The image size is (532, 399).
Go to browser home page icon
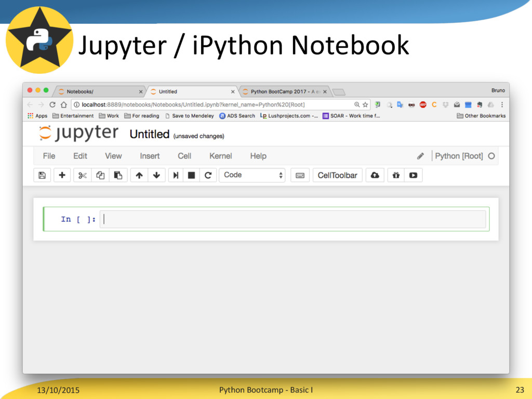point(64,104)
